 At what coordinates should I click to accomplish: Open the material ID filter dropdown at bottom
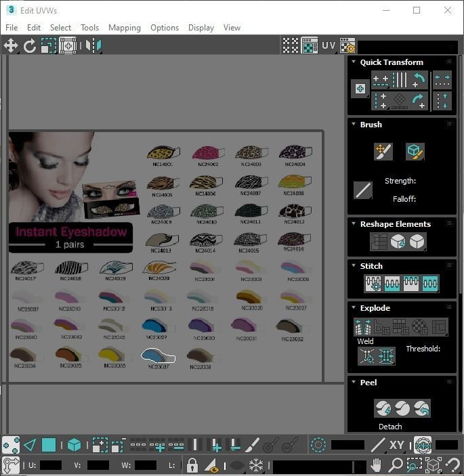[320, 466]
